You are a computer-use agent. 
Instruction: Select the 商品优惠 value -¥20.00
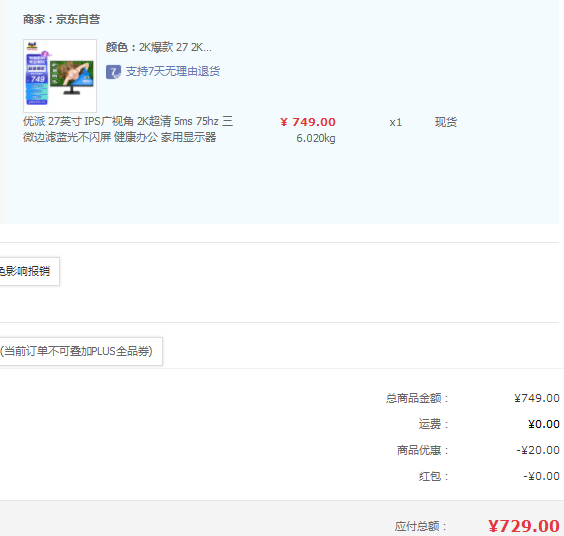click(x=538, y=450)
